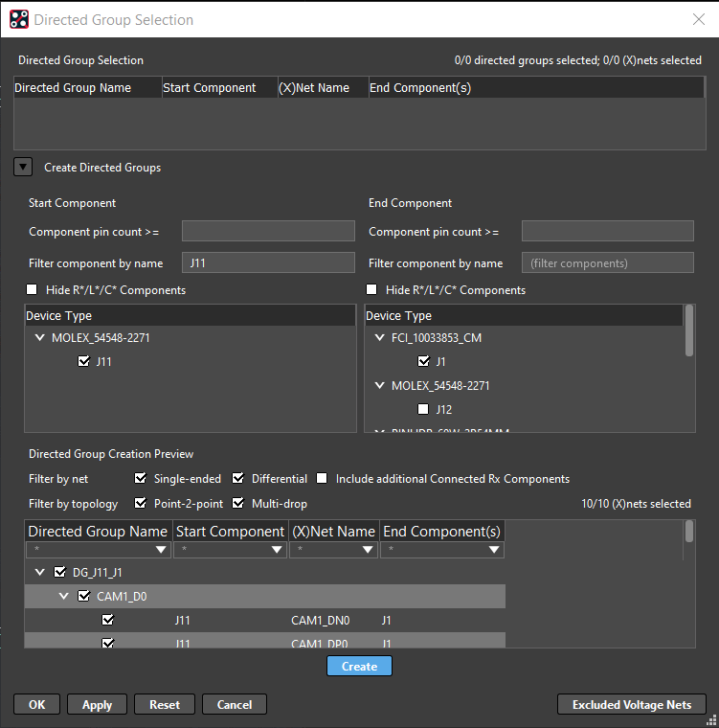Enable Include additional Connected Rx Components
This screenshot has width=719, height=728.
323,478
